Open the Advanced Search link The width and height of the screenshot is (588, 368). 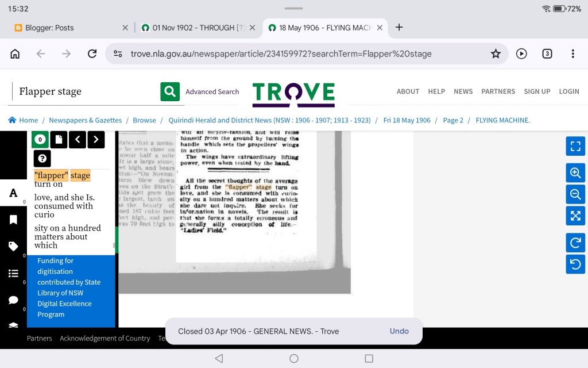pos(212,91)
